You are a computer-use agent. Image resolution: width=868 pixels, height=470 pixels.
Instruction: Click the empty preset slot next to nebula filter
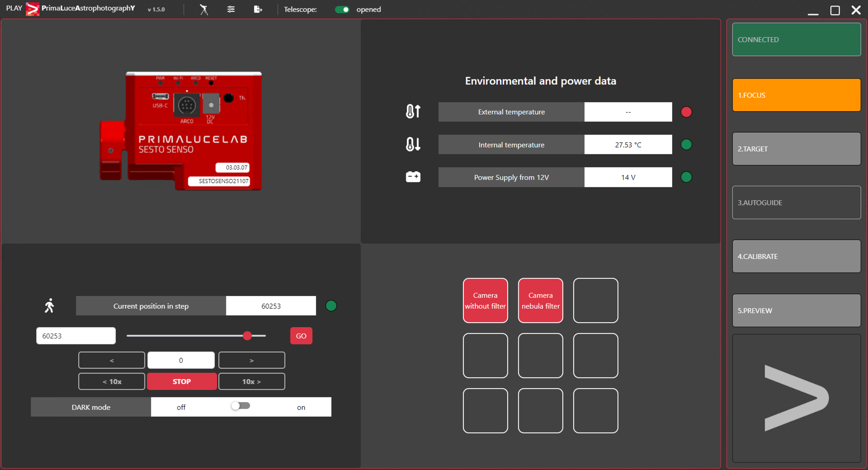(596, 301)
